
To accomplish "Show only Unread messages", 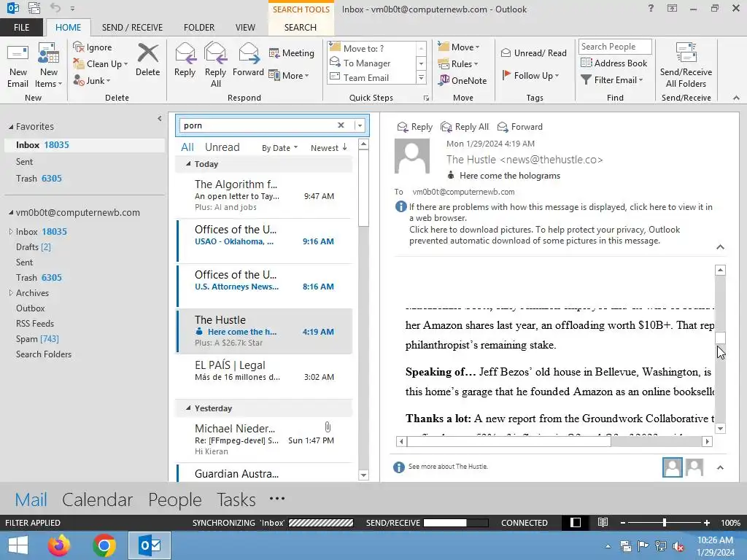I will coord(222,147).
